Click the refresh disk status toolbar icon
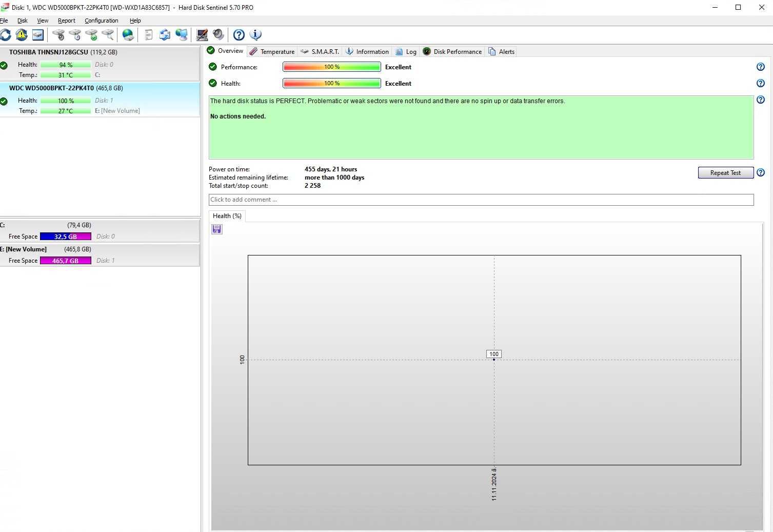773x532 pixels. click(5, 34)
